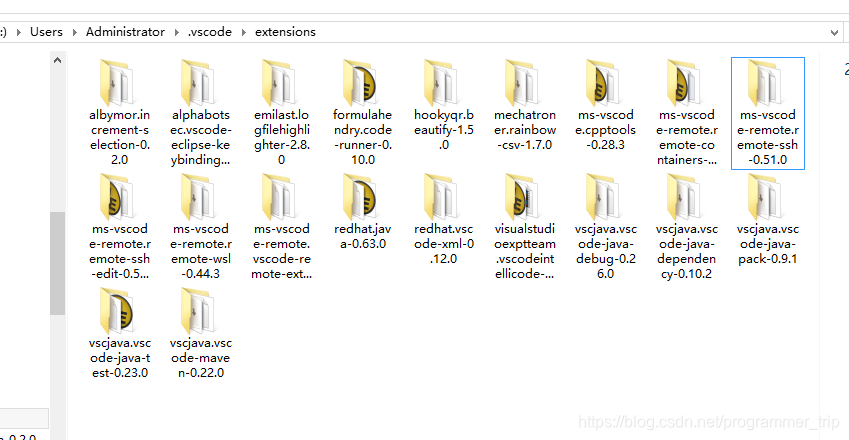Image resolution: width=849 pixels, height=440 pixels.
Task: Expand the arrow before Users in path
Action: coord(19,32)
